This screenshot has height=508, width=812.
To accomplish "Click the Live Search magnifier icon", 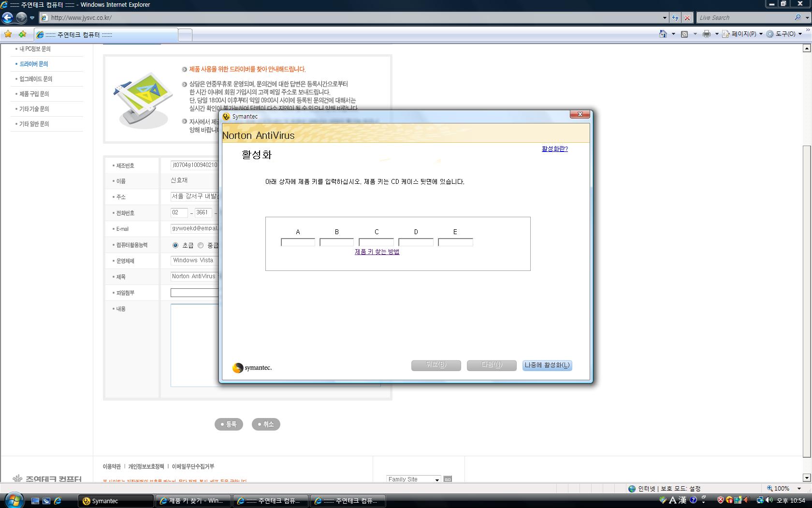I will coord(798,17).
